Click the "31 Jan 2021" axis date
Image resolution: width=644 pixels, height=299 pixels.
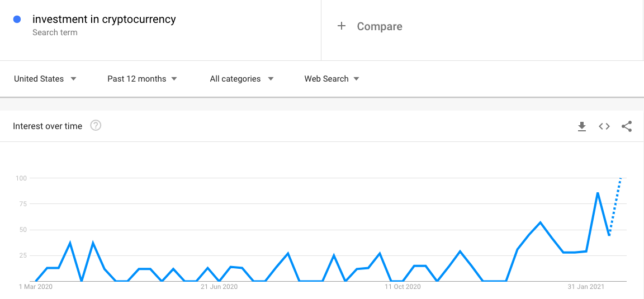(586, 287)
